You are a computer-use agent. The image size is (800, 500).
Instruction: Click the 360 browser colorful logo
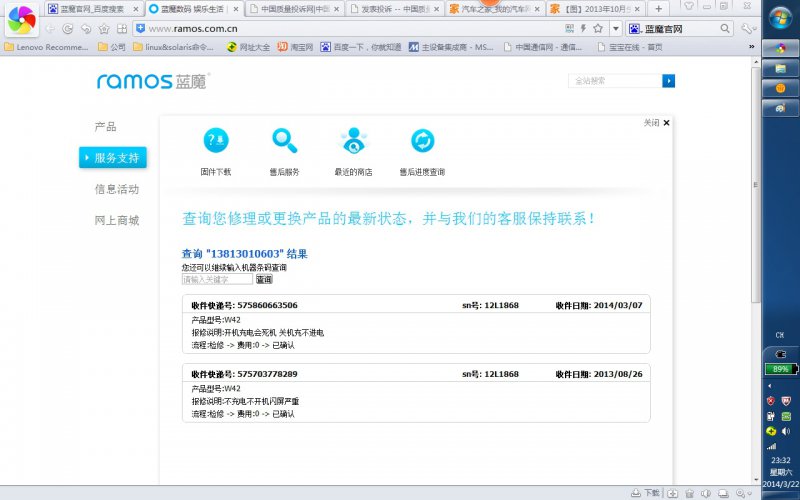point(21,20)
